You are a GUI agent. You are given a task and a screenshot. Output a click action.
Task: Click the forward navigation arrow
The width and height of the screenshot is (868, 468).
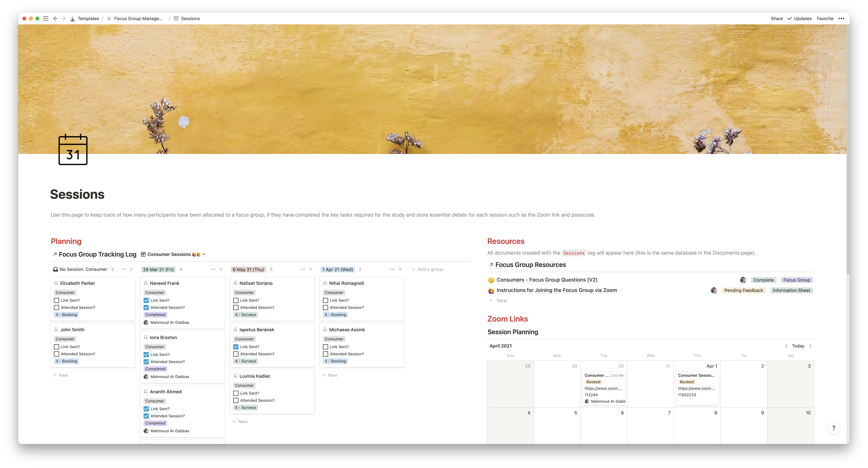point(63,19)
